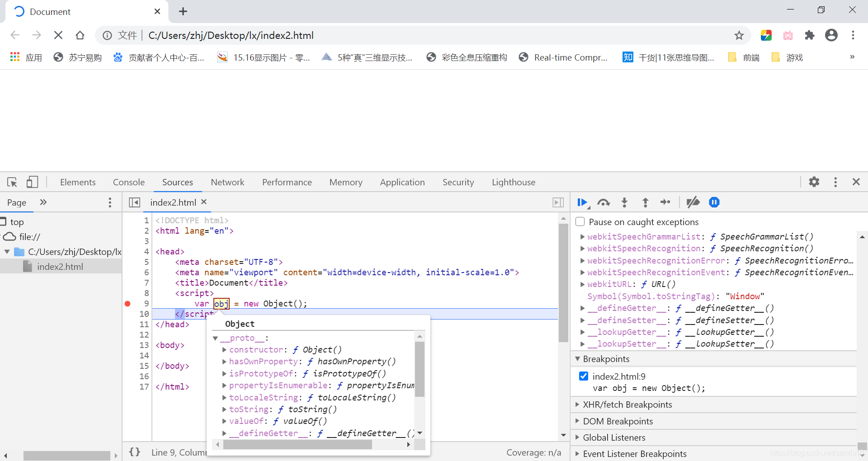Select the inspect element tool
This screenshot has height=461, width=868.
(x=12, y=182)
